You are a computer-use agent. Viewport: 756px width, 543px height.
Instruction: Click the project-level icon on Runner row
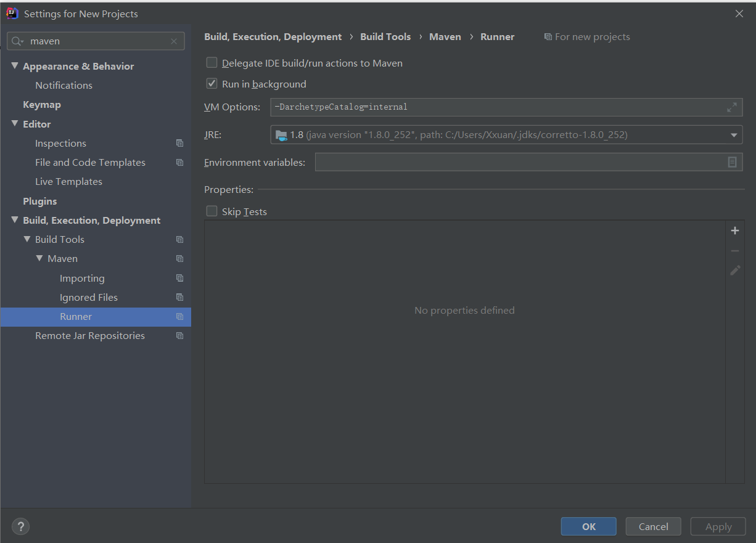point(179,317)
